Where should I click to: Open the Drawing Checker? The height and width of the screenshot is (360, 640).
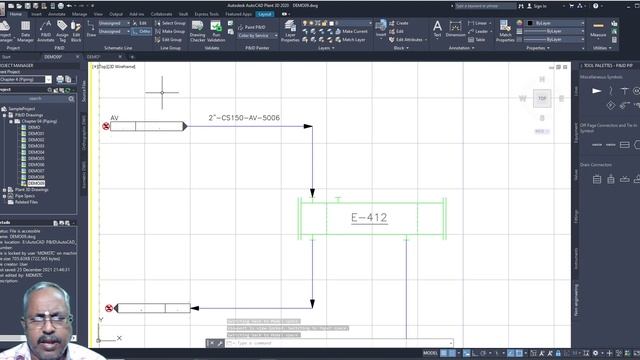pos(198,31)
